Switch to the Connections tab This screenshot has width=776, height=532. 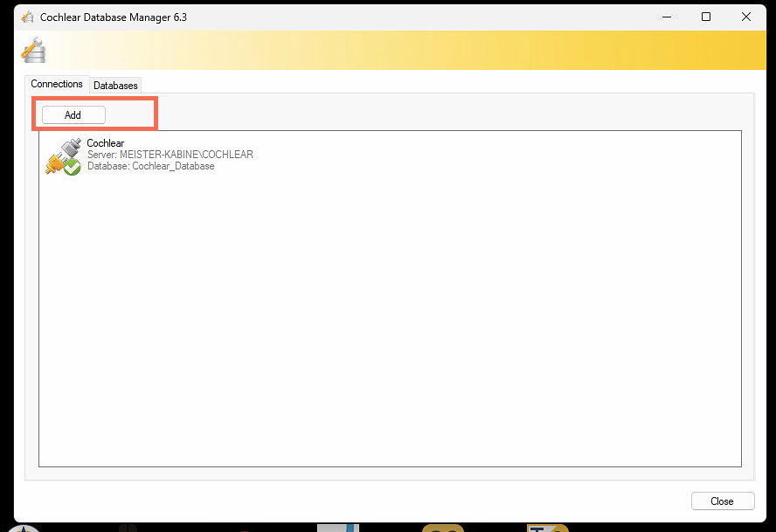coord(57,84)
